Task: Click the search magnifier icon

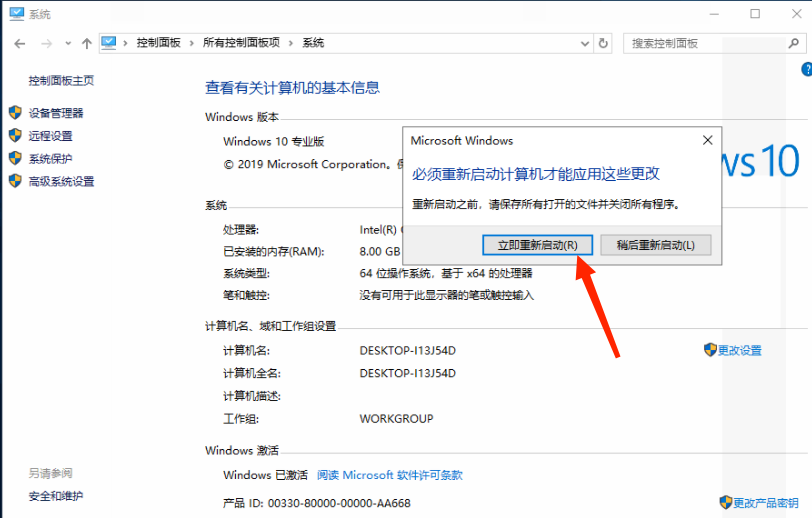Action: (793, 43)
